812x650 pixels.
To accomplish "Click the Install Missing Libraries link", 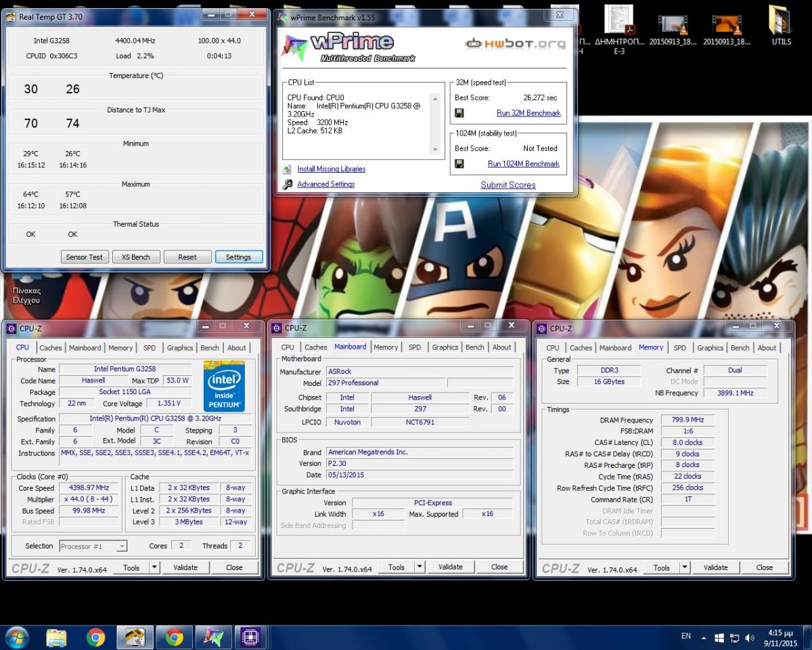I will [x=331, y=169].
